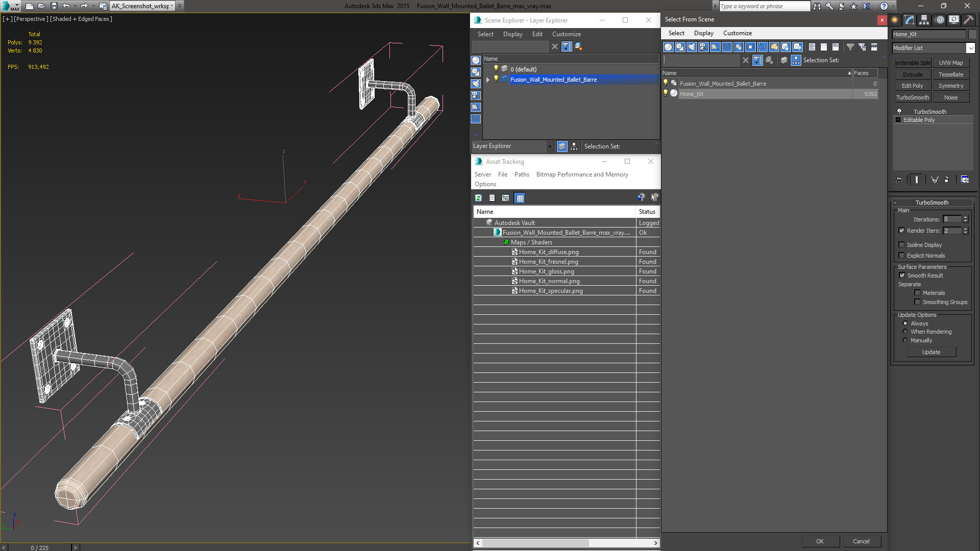Open the Motion command panel tab
This screenshot has height=551, width=980.
tap(939, 20)
